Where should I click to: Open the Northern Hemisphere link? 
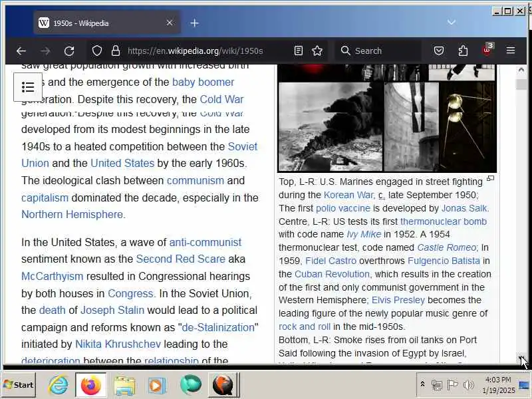72,214
